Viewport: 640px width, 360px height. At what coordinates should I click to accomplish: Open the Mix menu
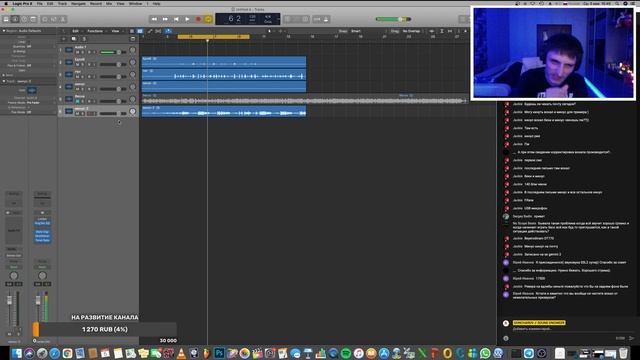tap(109, 3)
